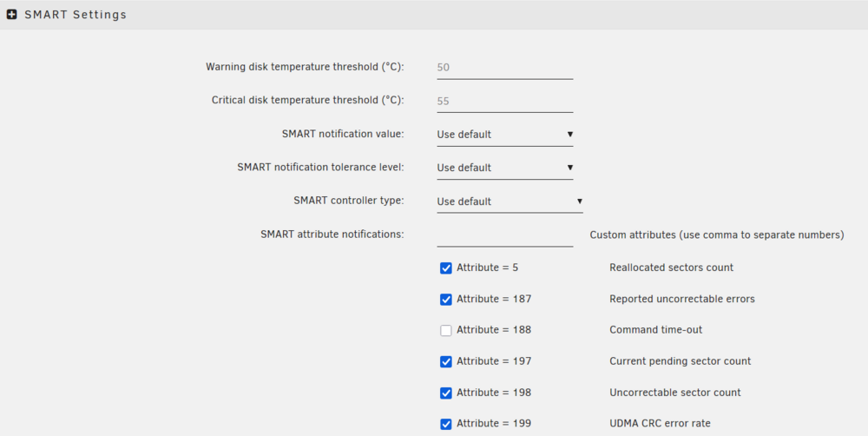Click the 'Attribute = 5' label text
The width and height of the screenshot is (868, 436).
pyautogui.click(x=488, y=268)
